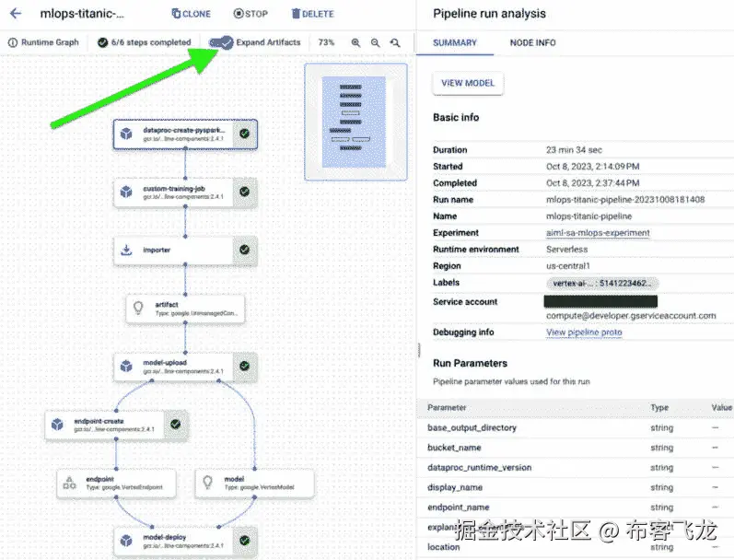Delete the pipeline run
The width and height of the screenshot is (734, 560).
pyautogui.click(x=313, y=14)
